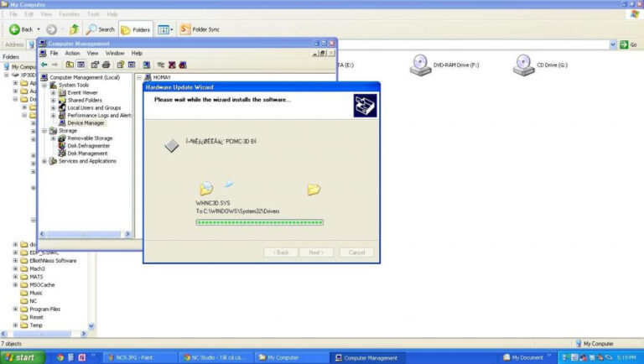Expand the Mach3 folder in folder tree
644x364 pixels.
(x=15, y=268)
